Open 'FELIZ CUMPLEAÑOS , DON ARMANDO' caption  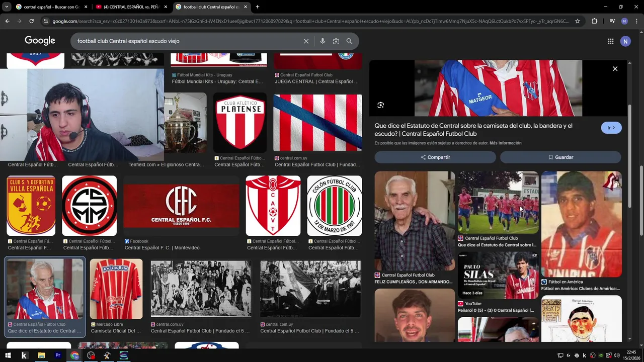pyautogui.click(x=414, y=282)
